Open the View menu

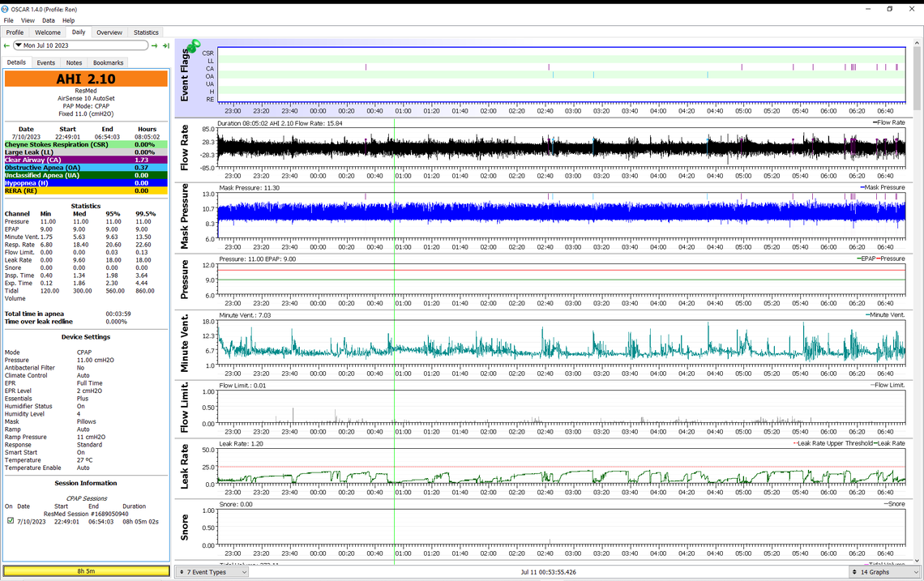point(28,20)
